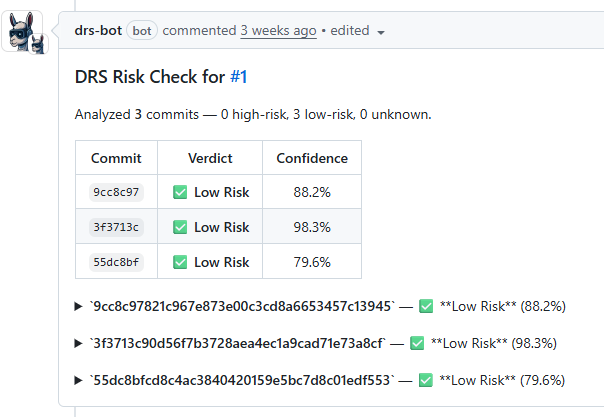Click commit hash 3f3713c in table
The height and width of the screenshot is (417, 604).
116,227
